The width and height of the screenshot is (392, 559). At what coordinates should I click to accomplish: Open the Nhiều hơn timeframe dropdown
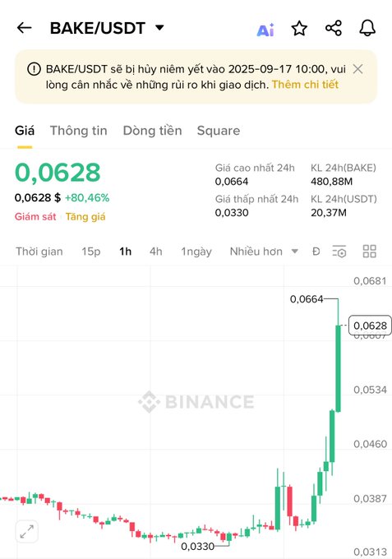coord(264,252)
